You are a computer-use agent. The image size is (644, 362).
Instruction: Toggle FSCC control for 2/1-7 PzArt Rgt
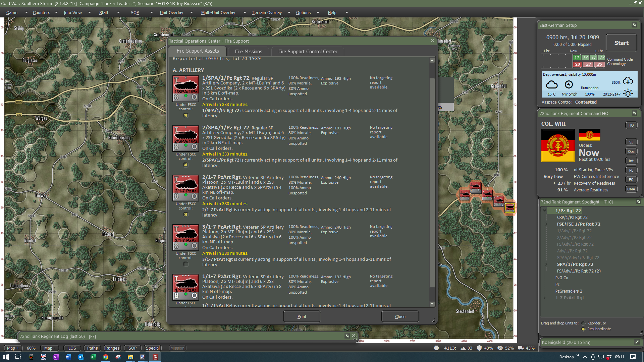tap(185, 215)
